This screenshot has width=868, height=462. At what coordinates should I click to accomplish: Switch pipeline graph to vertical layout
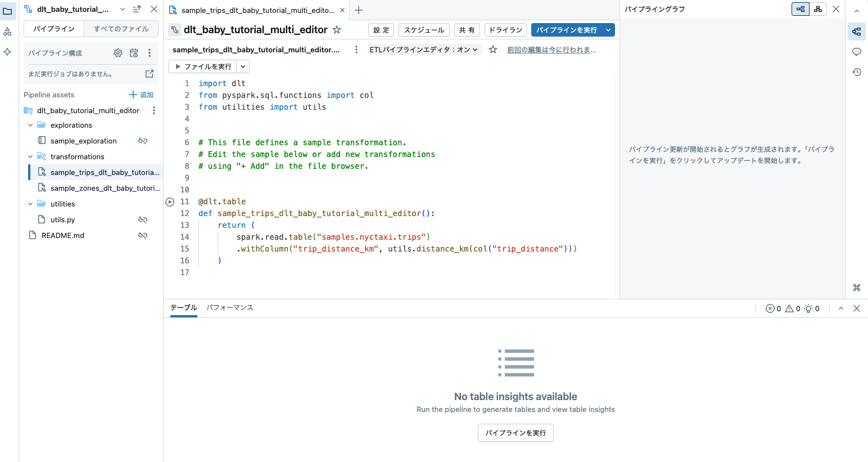pos(818,9)
